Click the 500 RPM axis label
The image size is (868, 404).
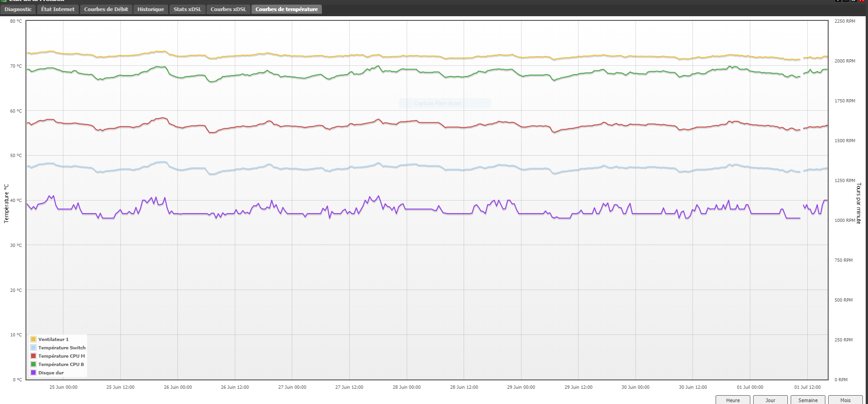843,300
